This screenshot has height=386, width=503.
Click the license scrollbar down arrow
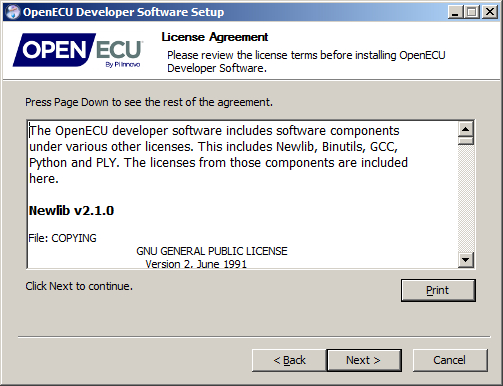click(466, 260)
